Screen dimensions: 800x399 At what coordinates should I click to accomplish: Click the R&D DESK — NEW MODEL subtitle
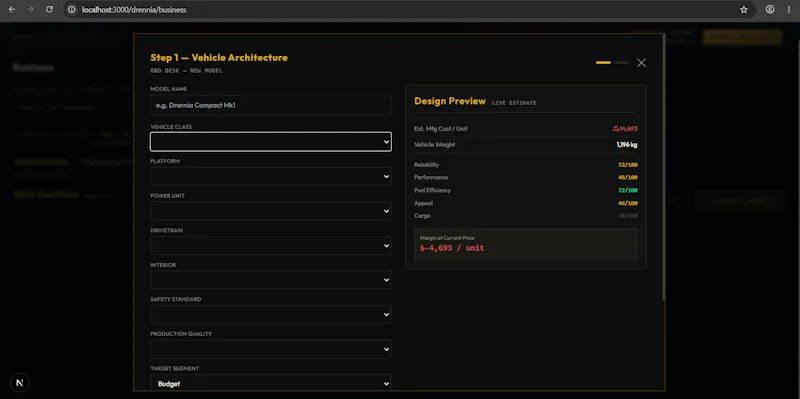[186, 71]
